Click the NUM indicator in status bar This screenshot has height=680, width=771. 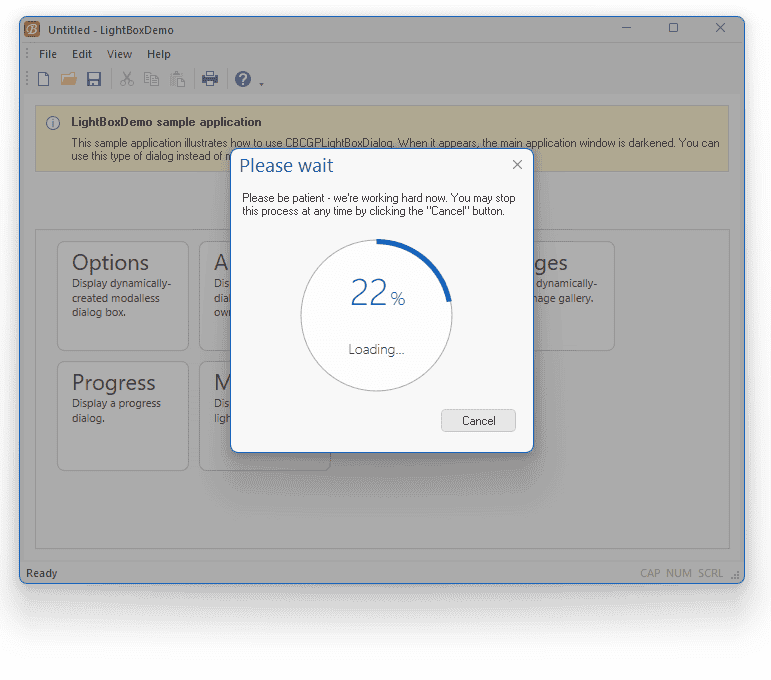point(679,573)
